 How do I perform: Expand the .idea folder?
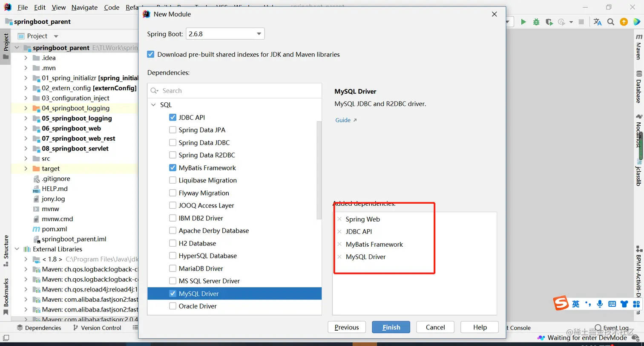tap(26, 58)
